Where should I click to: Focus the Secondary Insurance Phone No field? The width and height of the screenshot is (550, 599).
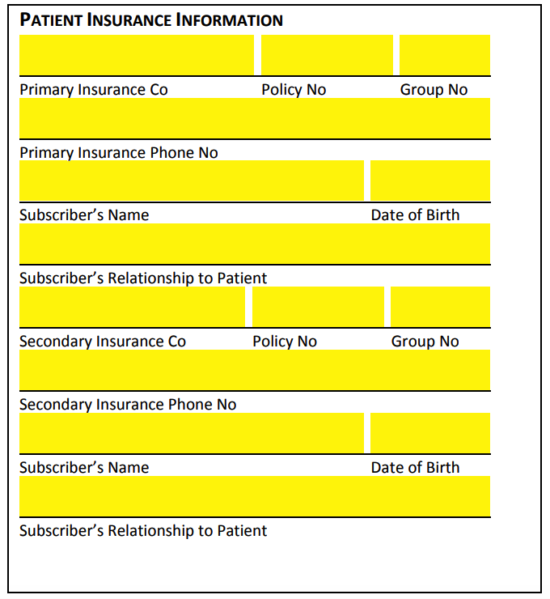coord(255,370)
